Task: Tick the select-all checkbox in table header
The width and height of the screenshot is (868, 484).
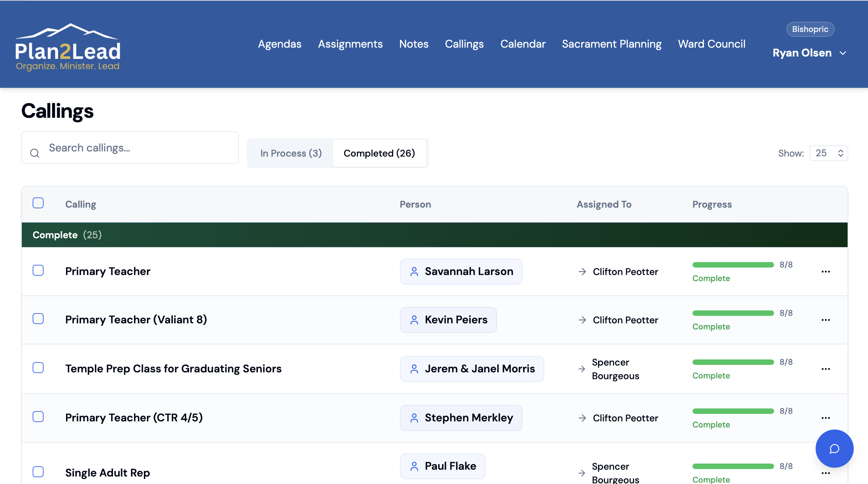Action: pos(38,203)
